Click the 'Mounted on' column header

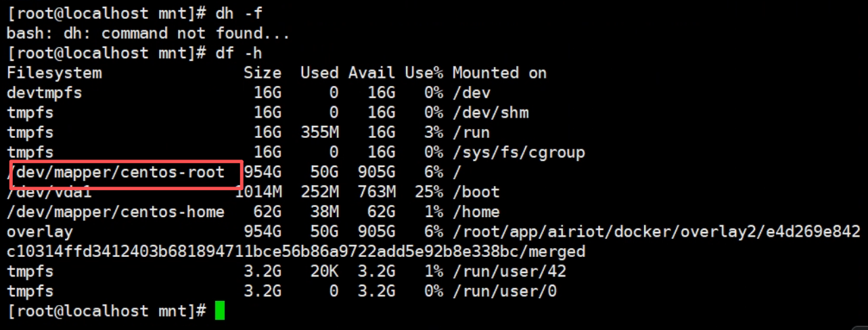[x=499, y=72]
